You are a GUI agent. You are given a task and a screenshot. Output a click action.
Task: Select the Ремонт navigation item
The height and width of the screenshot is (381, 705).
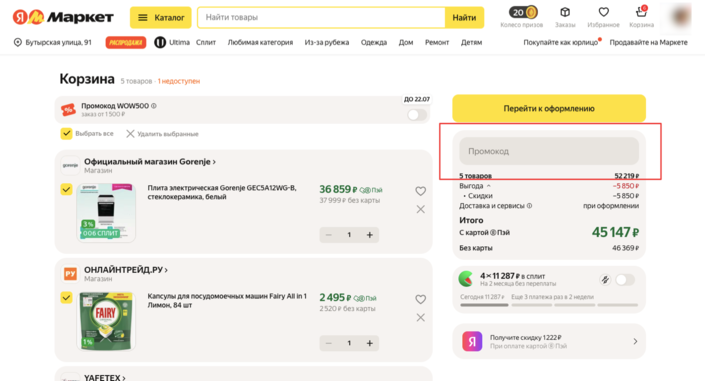tap(437, 42)
